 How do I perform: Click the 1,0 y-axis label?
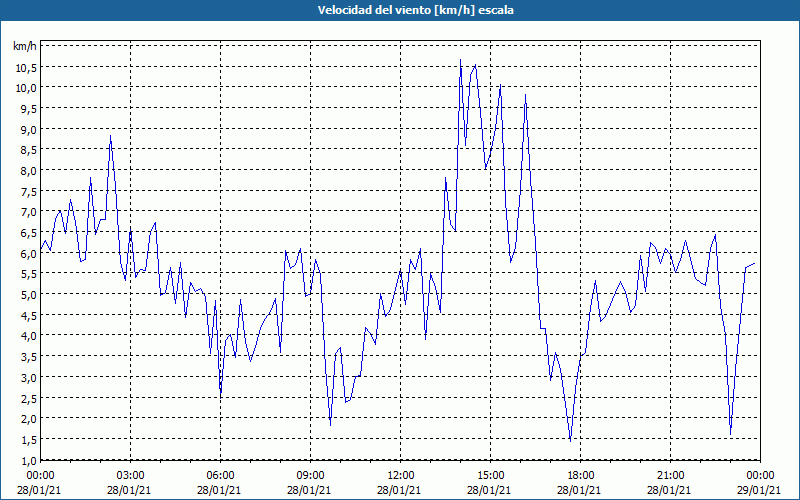pos(29,460)
